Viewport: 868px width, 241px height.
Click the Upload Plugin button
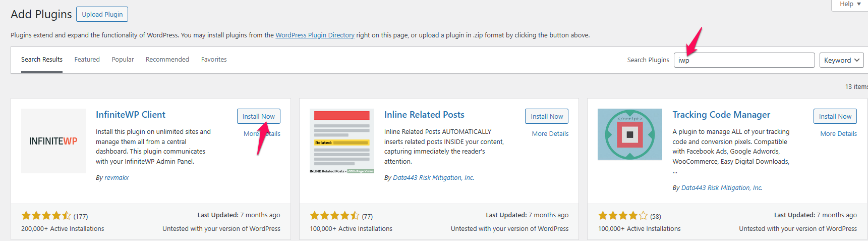pyautogui.click(x=102, y=14)
